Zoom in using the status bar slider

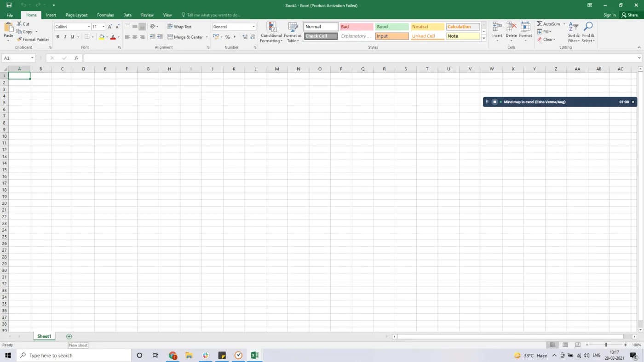(625, 345)
